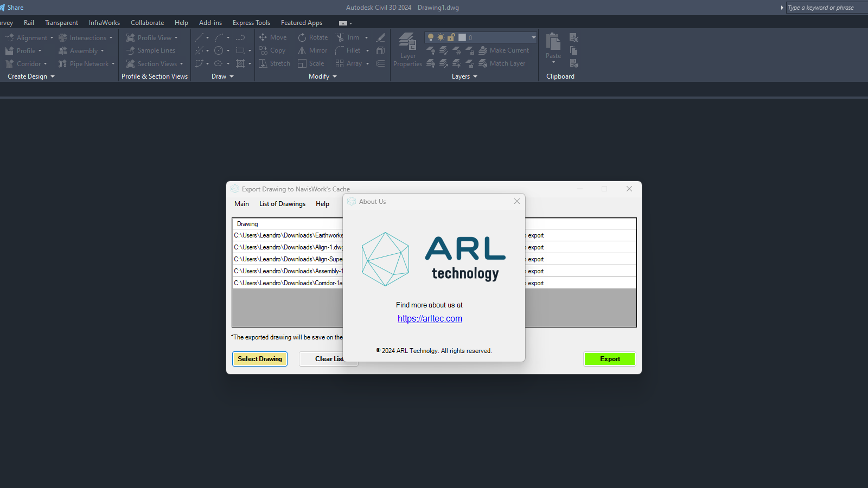The width and height of the screenshot is (868, 488).
Task: Select the Move tool in Modify panel
Action: (273, 37)
